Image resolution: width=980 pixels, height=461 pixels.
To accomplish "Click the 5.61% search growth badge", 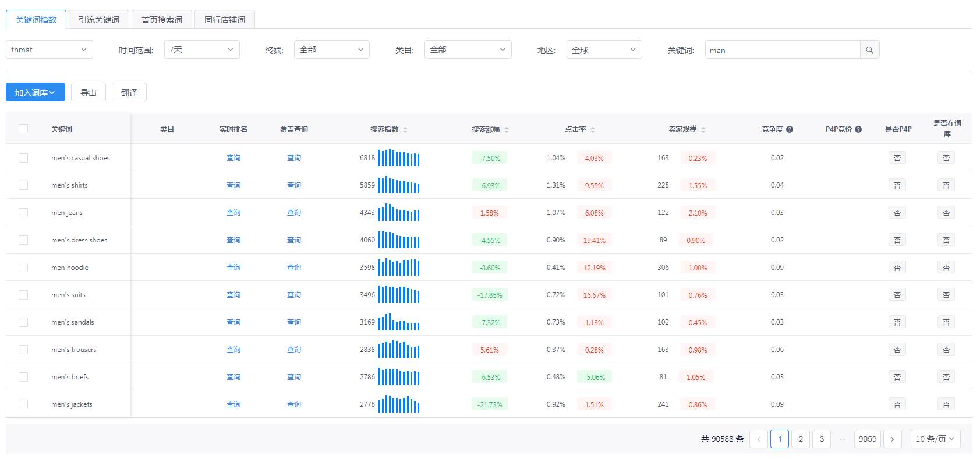I will (490, 350).
